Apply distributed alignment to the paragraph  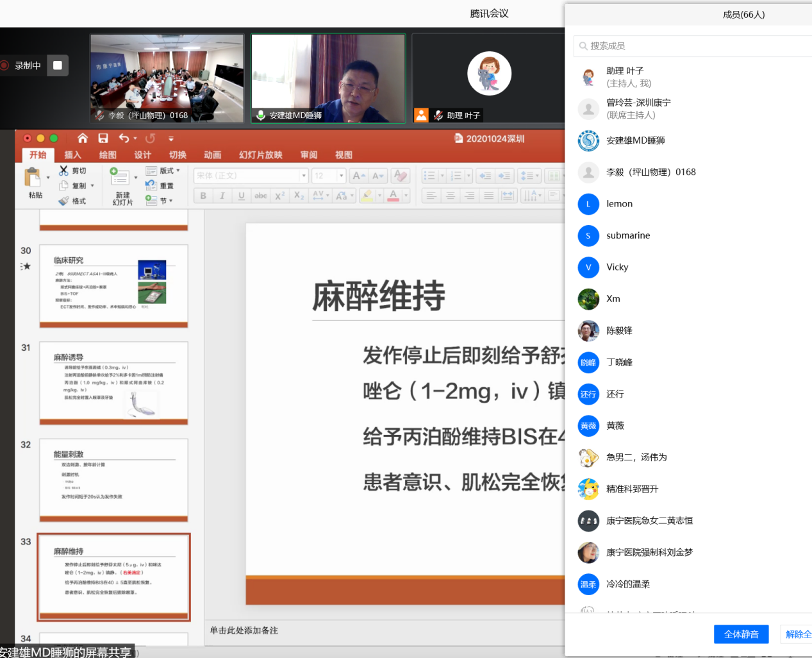pos(508,196)
